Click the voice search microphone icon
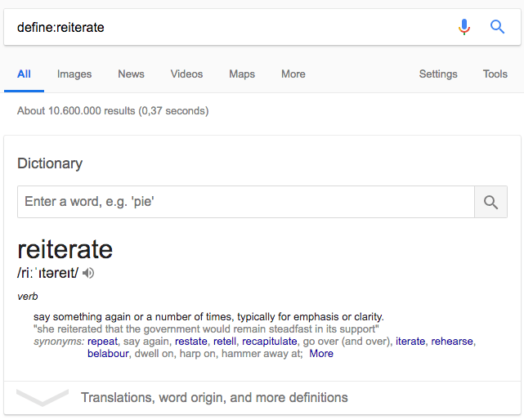The height and width of the screenshot is (420, 524). pyautogui.click(x=464, y=27)
